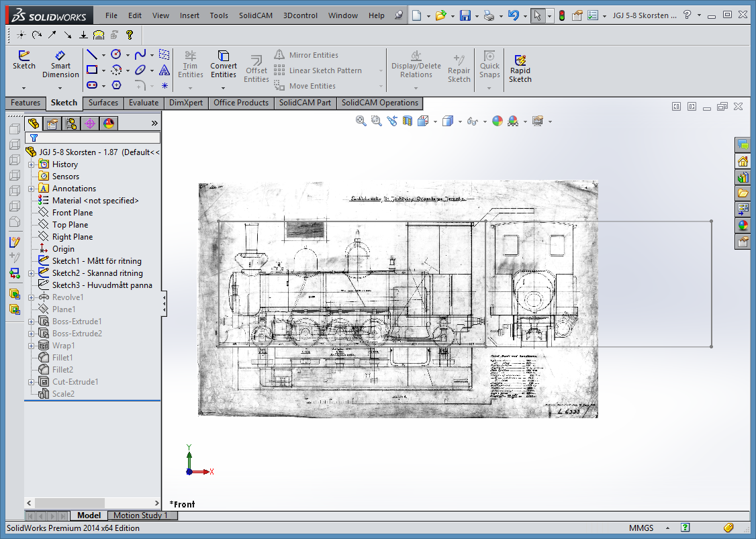Open the DisplayManager tab
This screenshot has height=539, width=756.
[x=109, y=124]
